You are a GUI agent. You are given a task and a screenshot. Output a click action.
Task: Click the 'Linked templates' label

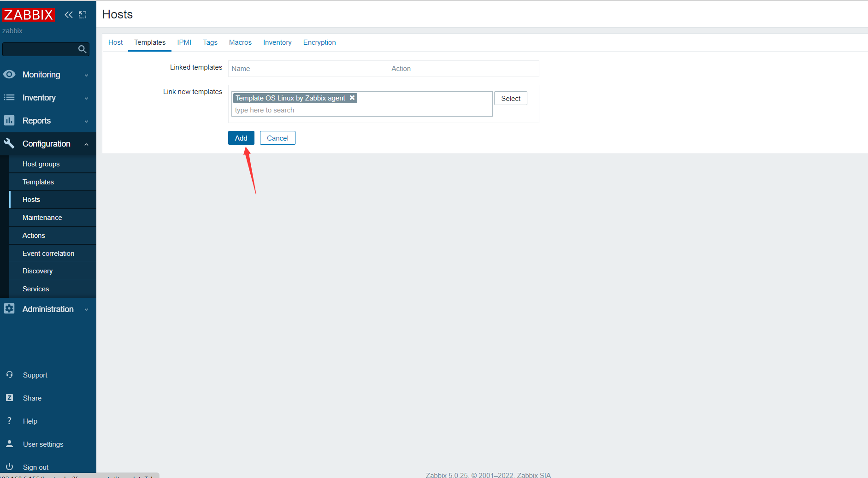coord(196,67)
